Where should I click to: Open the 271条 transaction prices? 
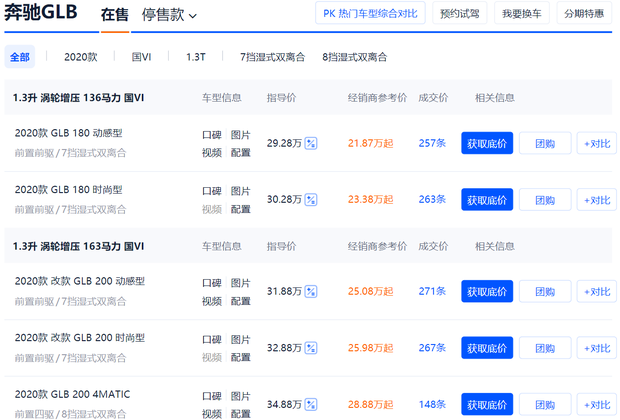(x=432, y=291)
